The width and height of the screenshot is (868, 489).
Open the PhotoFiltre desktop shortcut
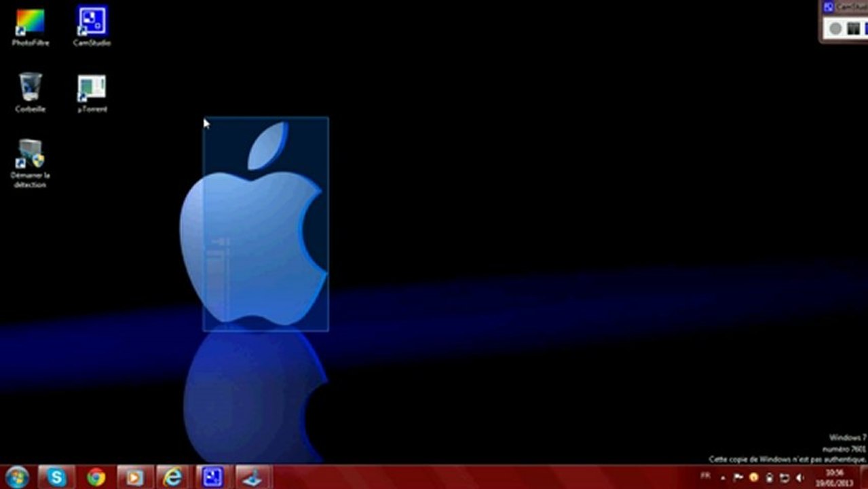pos(31,27)
